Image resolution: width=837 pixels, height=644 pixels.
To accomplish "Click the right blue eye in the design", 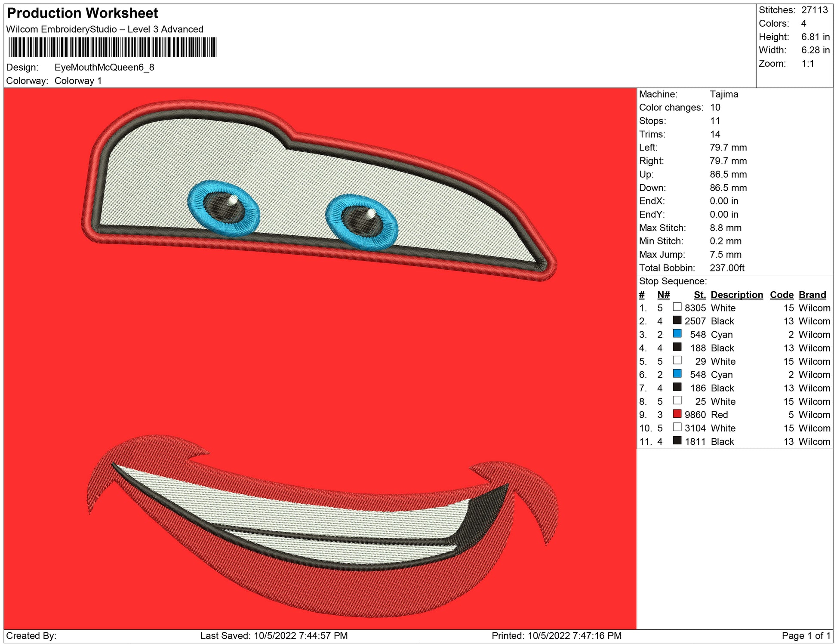I will (x=361, y=222).
